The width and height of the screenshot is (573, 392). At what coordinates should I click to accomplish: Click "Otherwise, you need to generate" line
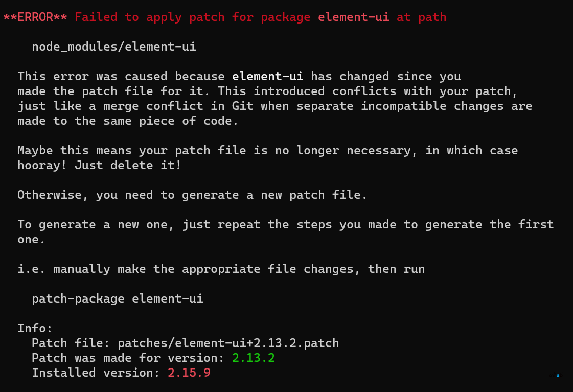(192, 195)
